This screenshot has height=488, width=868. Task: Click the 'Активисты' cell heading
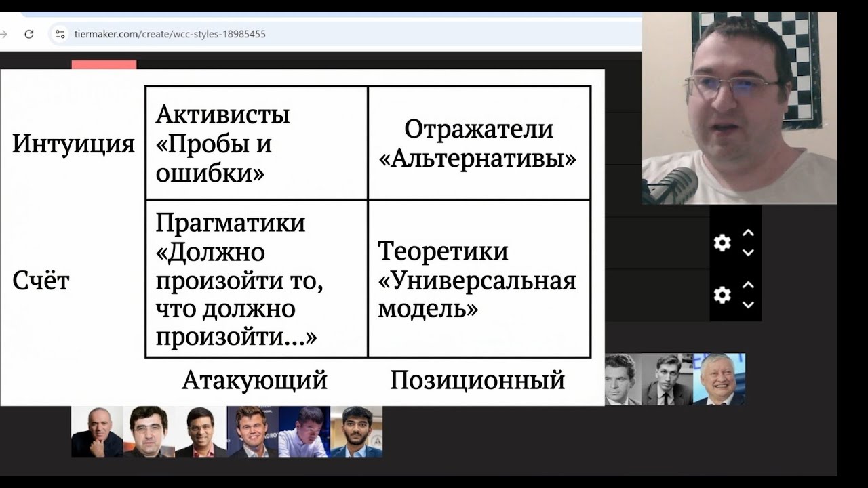point(222,115)
